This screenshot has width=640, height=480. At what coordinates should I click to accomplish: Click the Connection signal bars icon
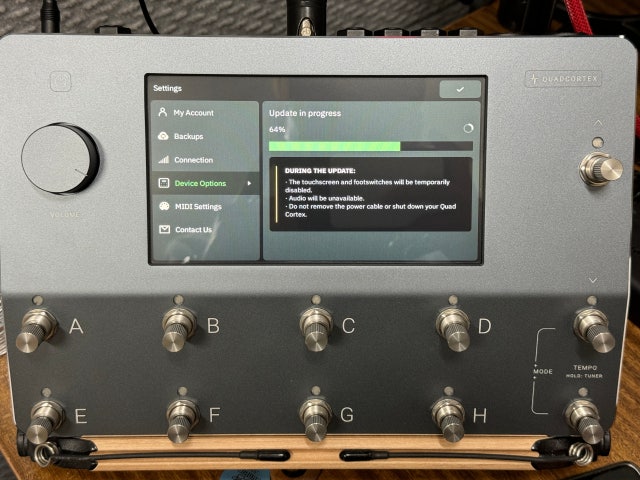[164, 160]
